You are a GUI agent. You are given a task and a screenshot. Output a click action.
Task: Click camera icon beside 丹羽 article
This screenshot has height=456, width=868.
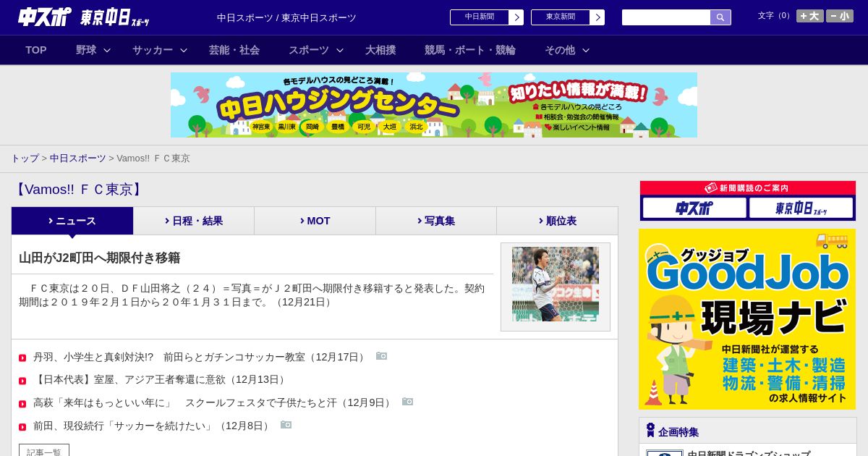(x=381, y=356)
